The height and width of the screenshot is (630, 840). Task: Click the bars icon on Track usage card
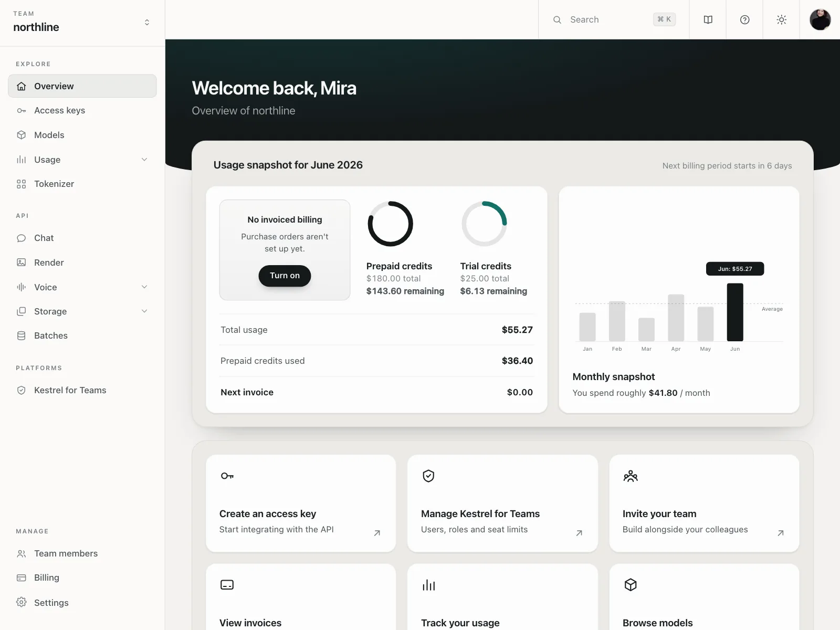point(429,585)
